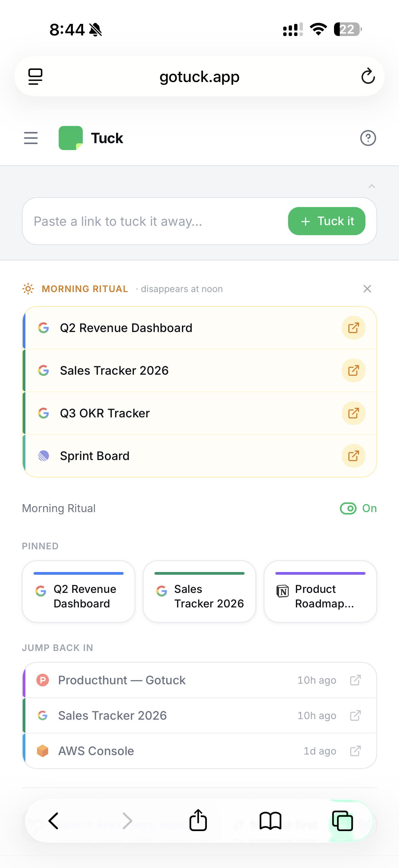Select Sprint Board row

(x=199, y=456)
